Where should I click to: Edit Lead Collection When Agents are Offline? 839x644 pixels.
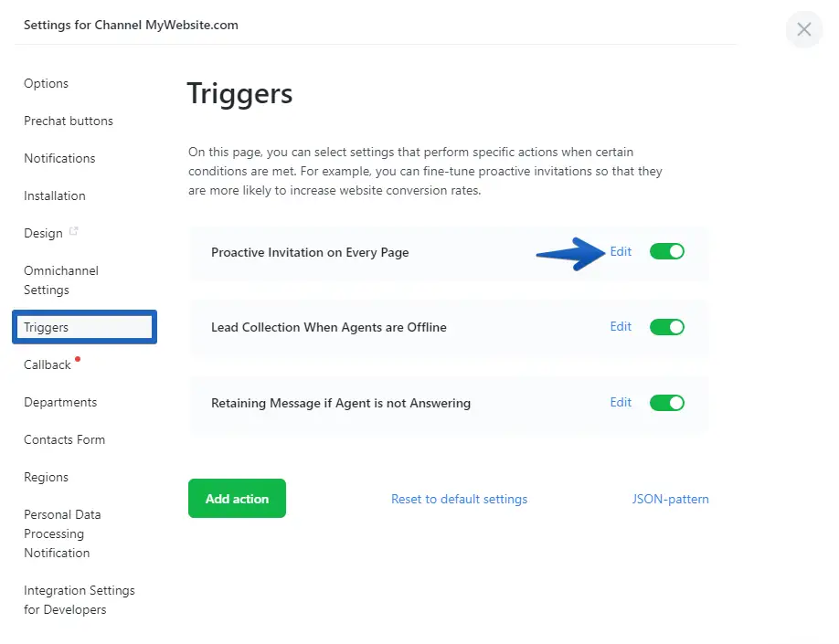(621, 327)
